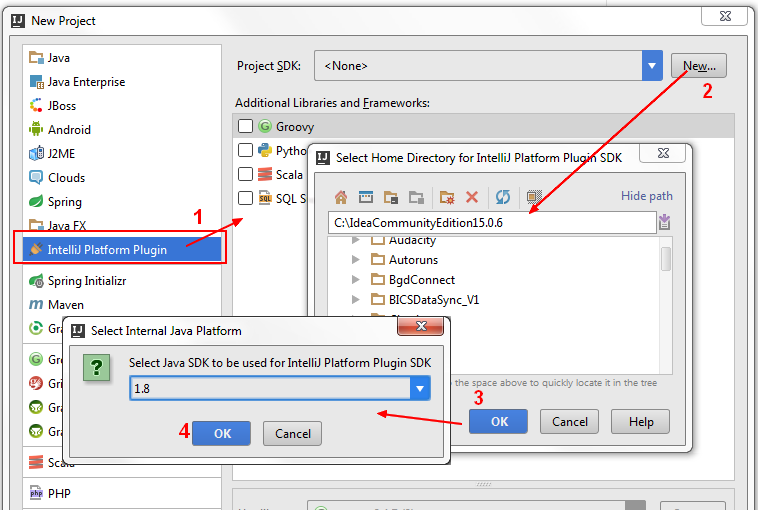Click the Hide path link

click(x=646, y=196)
